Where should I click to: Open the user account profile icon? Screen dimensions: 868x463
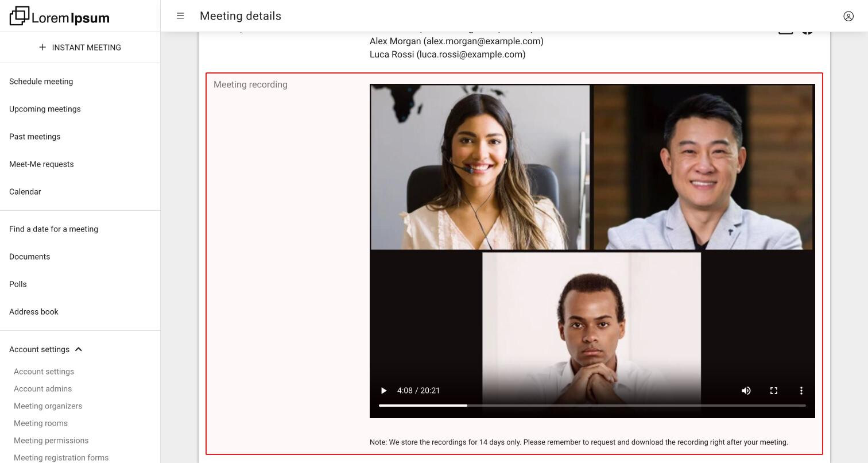(848, 16)
